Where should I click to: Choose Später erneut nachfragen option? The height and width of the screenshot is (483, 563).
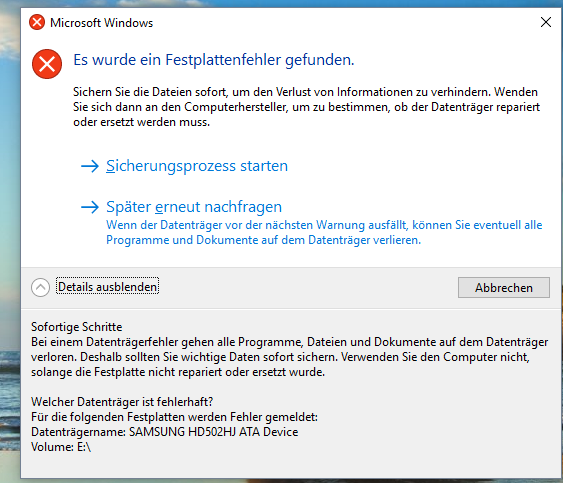pos(194,207)
